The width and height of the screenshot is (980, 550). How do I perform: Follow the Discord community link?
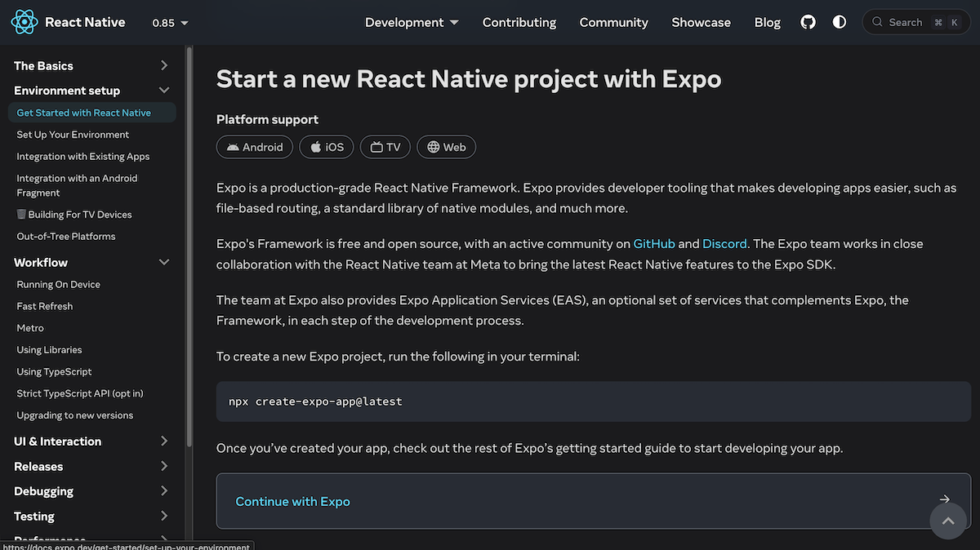pos(724,243)
